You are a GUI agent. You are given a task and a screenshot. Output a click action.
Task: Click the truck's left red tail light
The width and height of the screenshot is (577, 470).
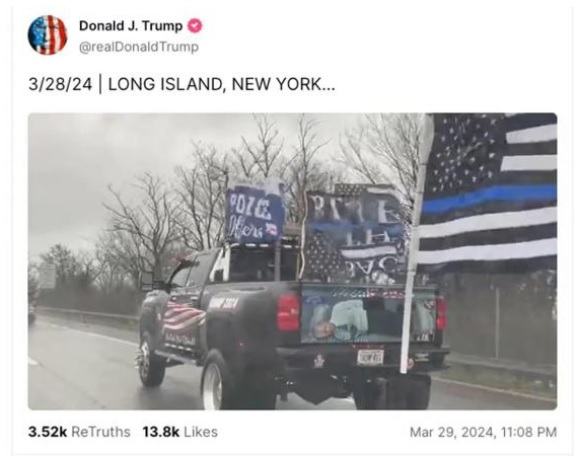coord(288,312)
